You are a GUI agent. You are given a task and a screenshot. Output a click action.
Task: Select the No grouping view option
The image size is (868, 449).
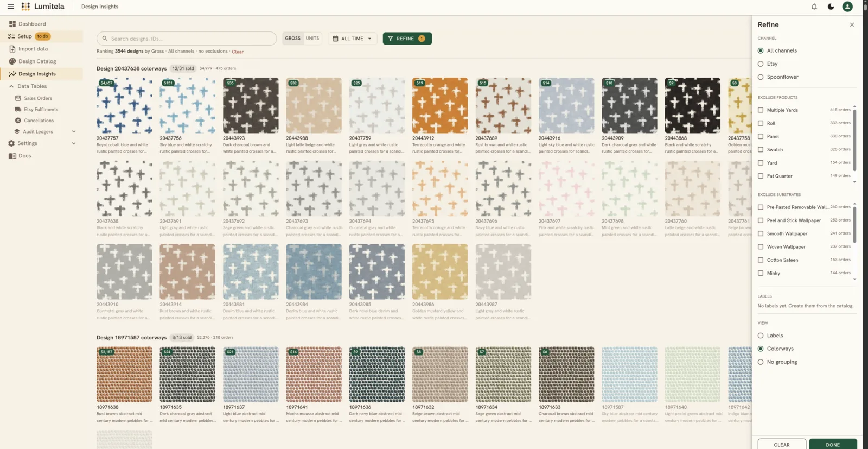pos(761,362)
